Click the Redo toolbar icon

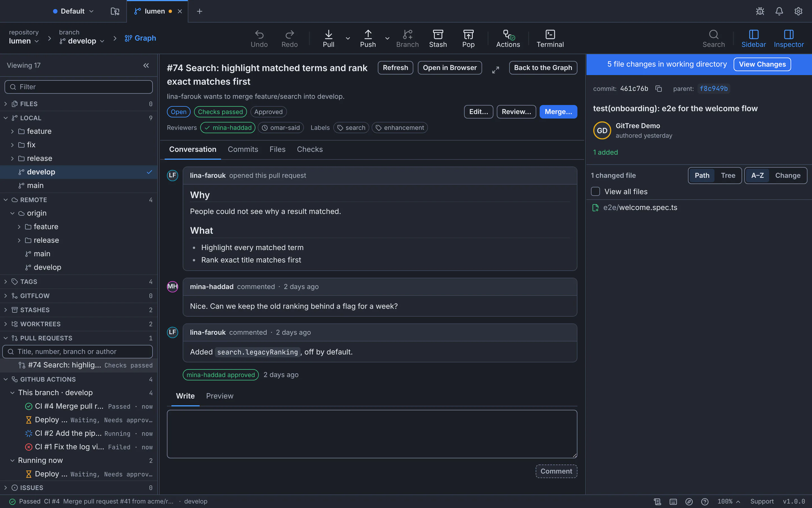[x=289, y=39]
